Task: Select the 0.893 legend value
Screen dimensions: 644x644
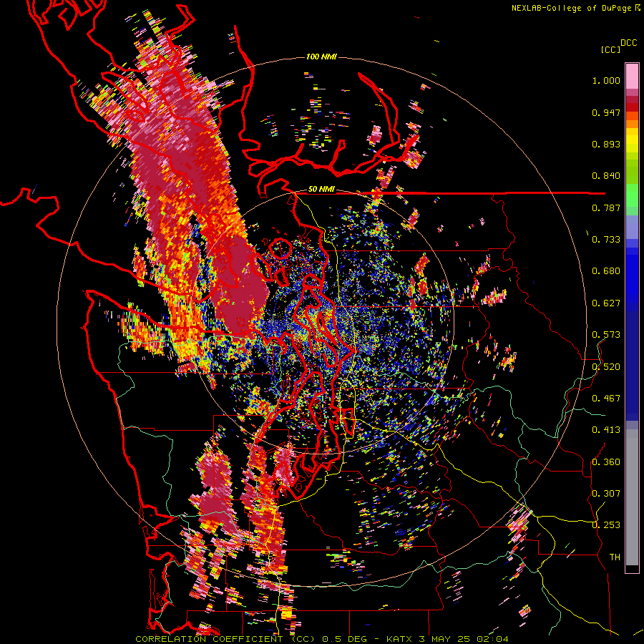Action: (606, 144)
